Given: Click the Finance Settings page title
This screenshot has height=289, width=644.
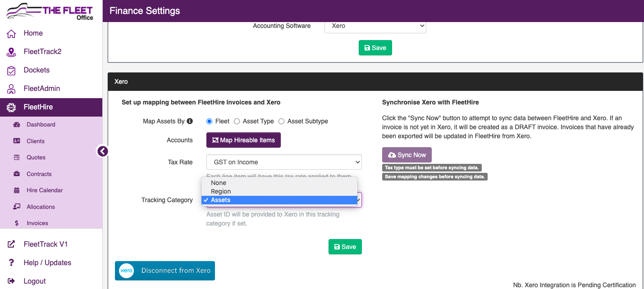Looking at the screenshot, I should [145, 11].
